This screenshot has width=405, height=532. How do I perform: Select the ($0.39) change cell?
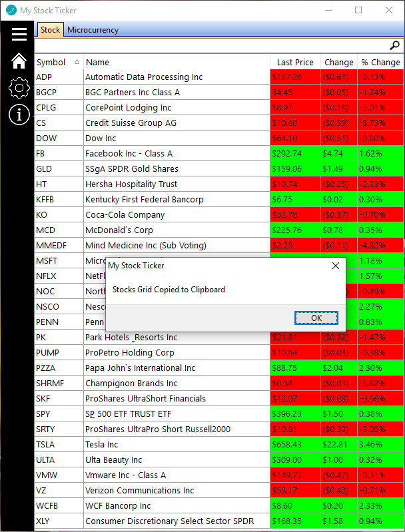click(339, 123)
